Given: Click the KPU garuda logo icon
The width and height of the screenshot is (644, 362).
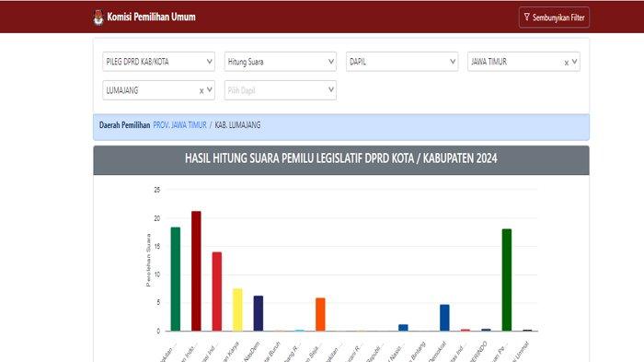Looking at the screenshot, I should tap(98, 18).
